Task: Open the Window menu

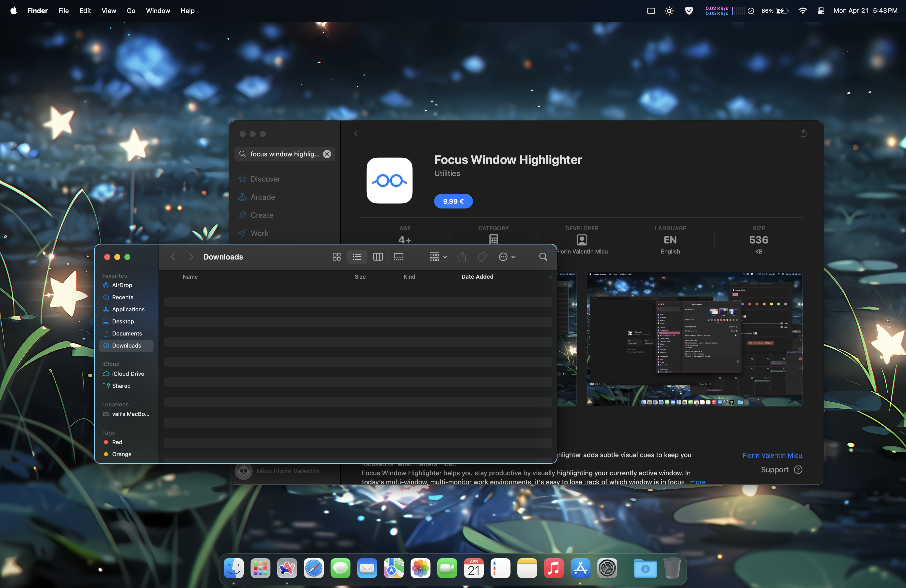Action: (x=158, y=11)
